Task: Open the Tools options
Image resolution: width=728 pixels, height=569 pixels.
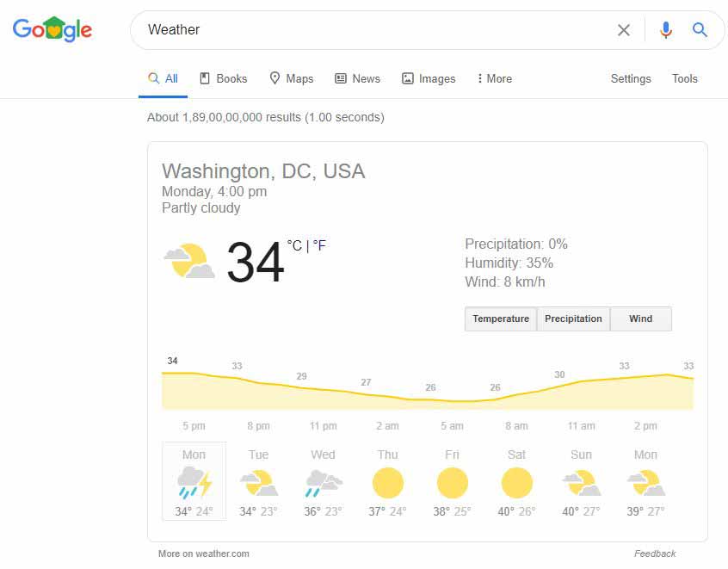Action: 685,78
